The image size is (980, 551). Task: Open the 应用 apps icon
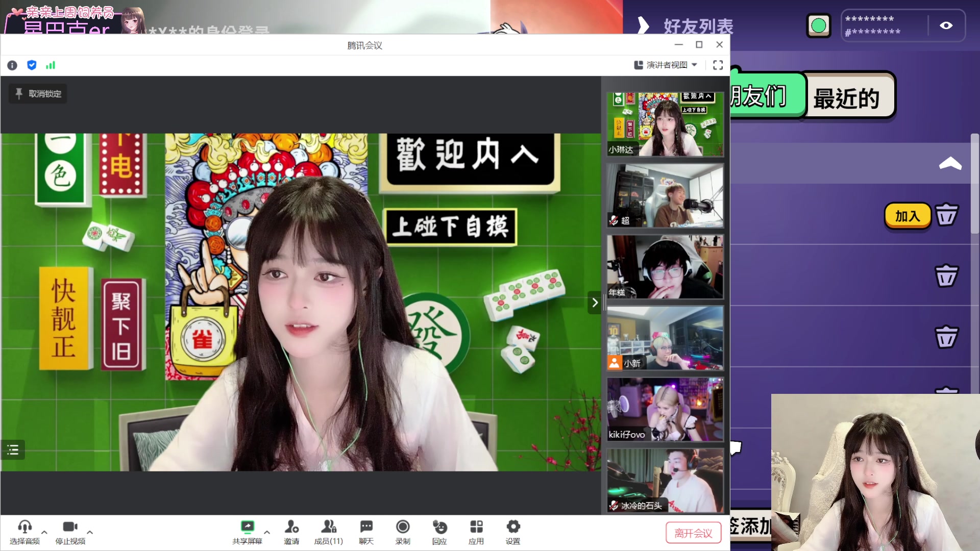pos(476,532)
